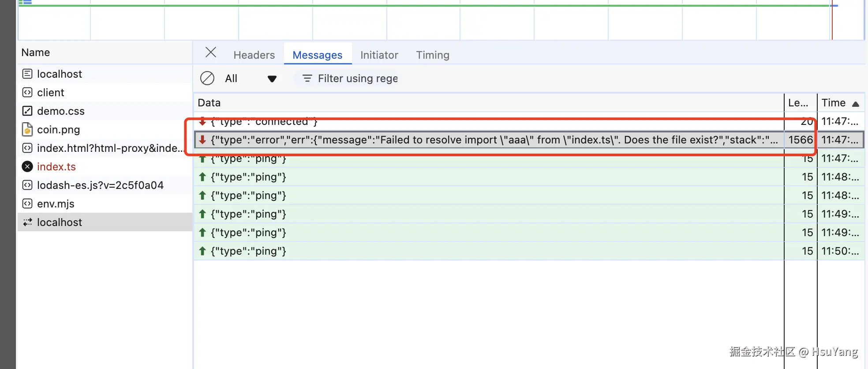Close the request details panel

pos(211,53)
